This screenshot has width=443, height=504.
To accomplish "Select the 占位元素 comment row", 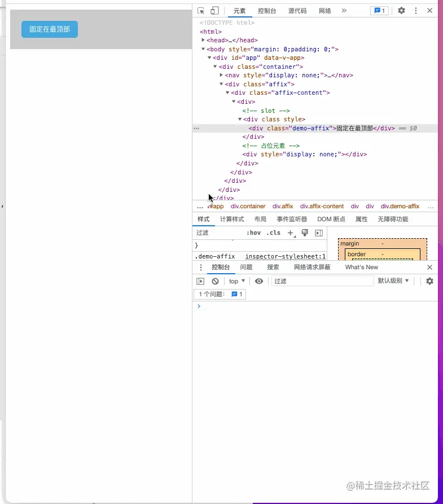I will point(271,146).
